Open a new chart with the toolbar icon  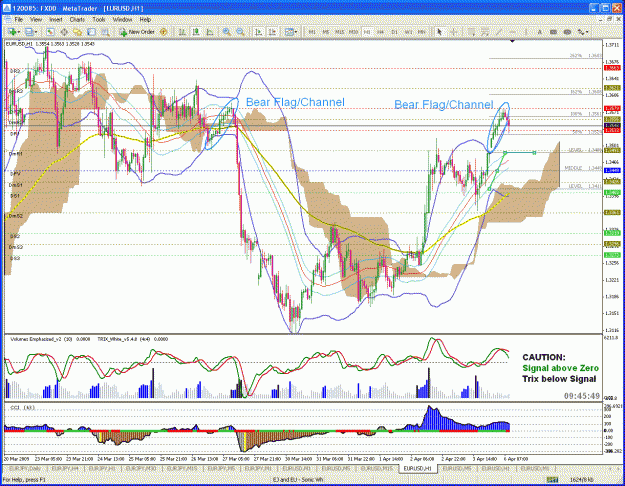click(x=12, y=32)
